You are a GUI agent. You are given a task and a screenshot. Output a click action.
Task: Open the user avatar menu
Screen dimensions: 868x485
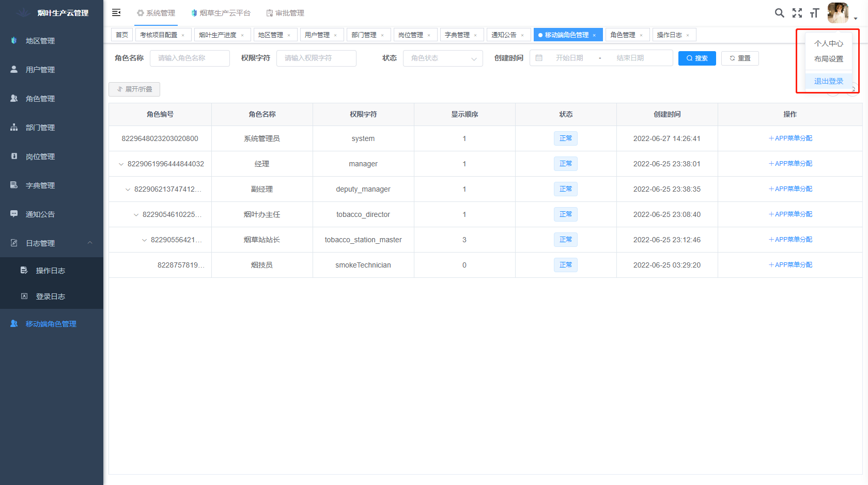[838, 13]
